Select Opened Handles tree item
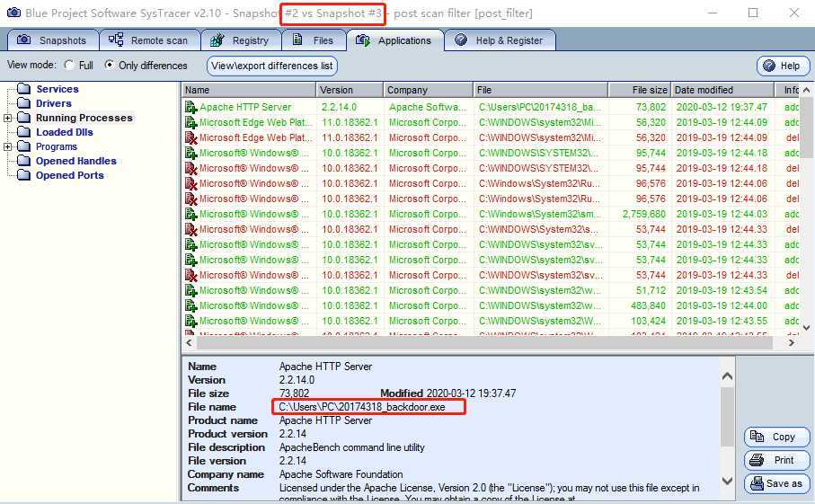Image resolution: width=815 pixels, height=504 pixels. tap(75, 161)
